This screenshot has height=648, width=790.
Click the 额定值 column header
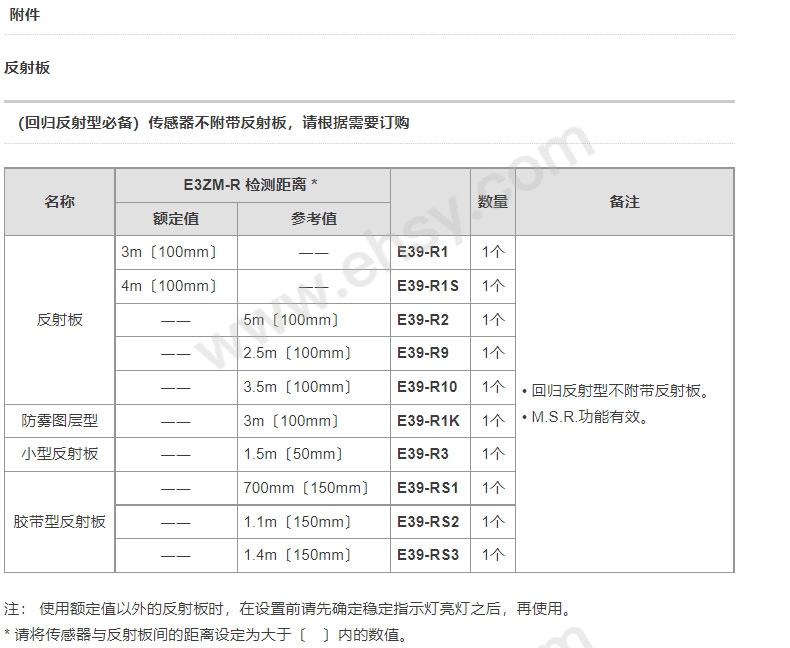[176, 219]
